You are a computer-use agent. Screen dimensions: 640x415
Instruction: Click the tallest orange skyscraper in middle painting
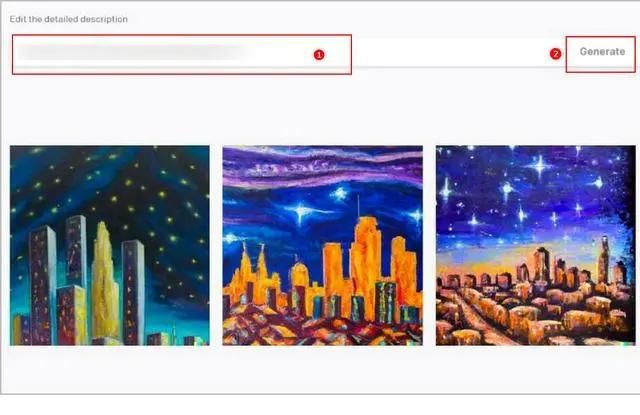(365, 265)
